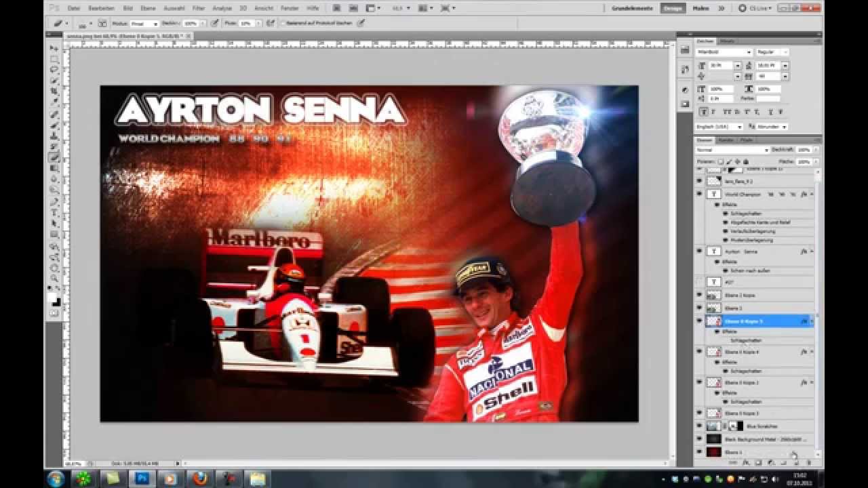Hide the Ebene 0 Kopie 4 layer
Viewport: 868px width, 488px height.
coord(699,352)
